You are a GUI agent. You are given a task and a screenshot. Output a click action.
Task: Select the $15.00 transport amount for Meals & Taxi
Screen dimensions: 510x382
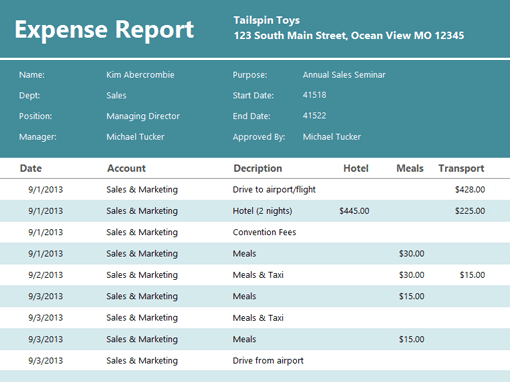tap(472, 275)
